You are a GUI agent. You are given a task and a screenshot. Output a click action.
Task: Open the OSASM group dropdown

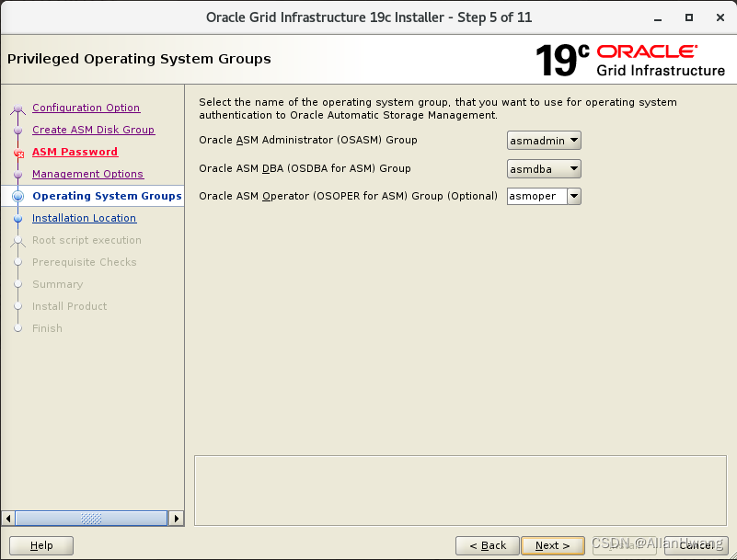coord(574,141)
